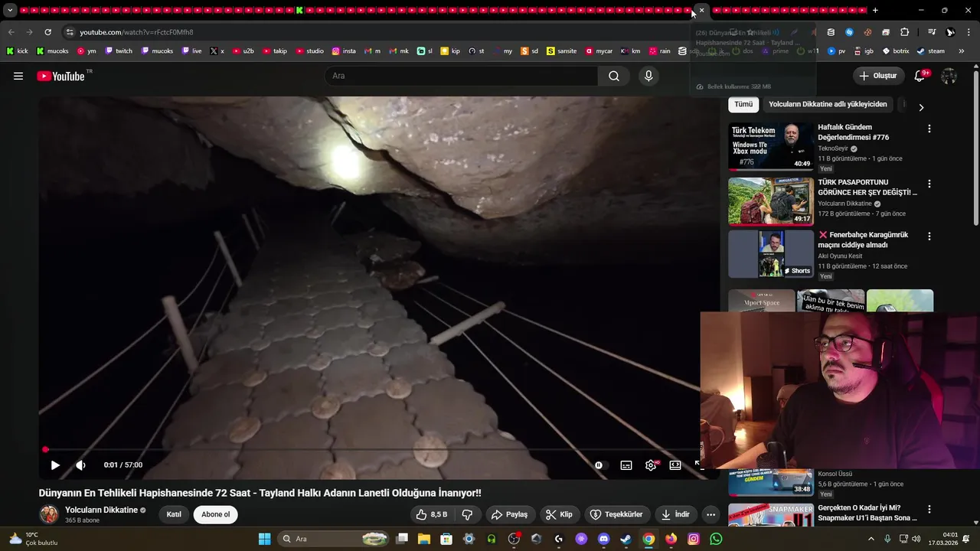980x551 pixels.
Task: Open Fenerbahçe Karagümrük short video
Action: (x=771, y=254)
